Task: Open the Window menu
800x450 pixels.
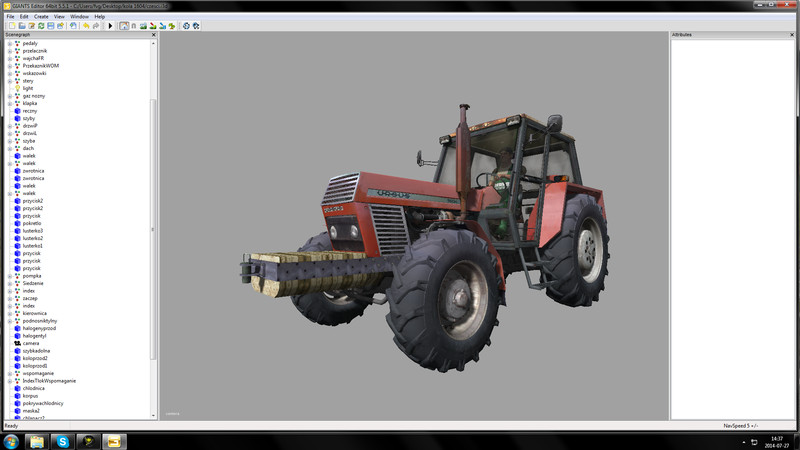Action: (78, 17)
